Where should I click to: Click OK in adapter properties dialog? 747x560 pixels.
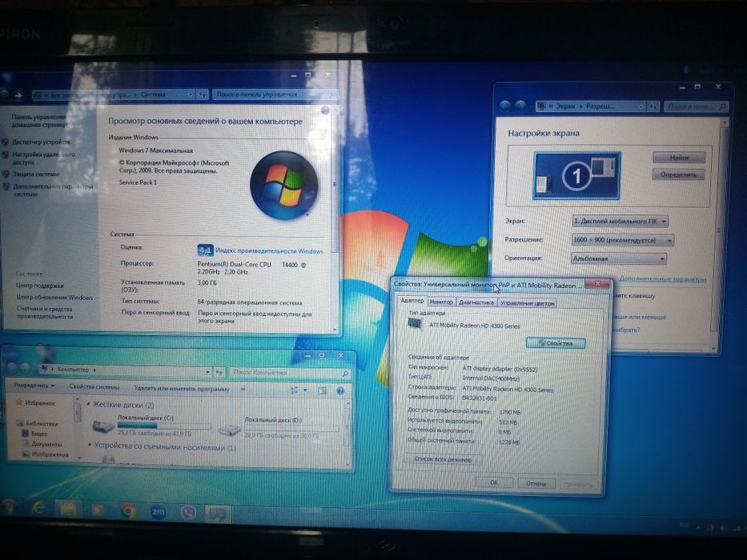tap(494, 482)
